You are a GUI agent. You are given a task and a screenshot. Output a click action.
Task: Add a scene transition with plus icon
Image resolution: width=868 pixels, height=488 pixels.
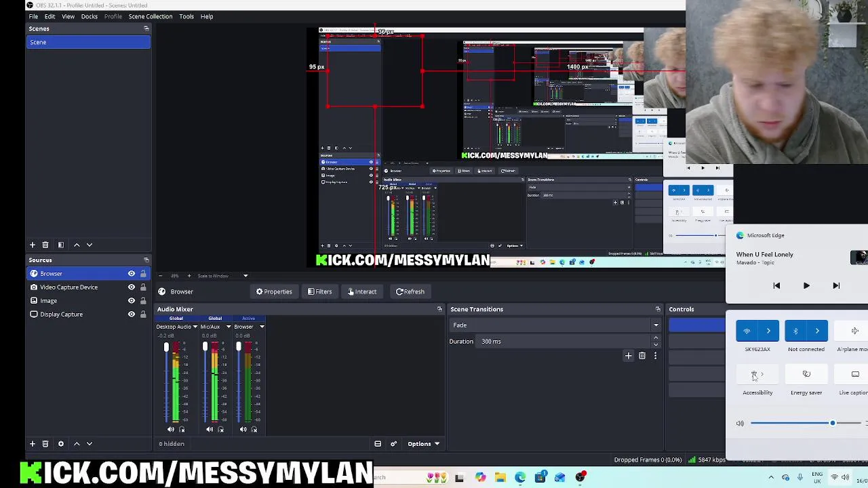(628, 355)
